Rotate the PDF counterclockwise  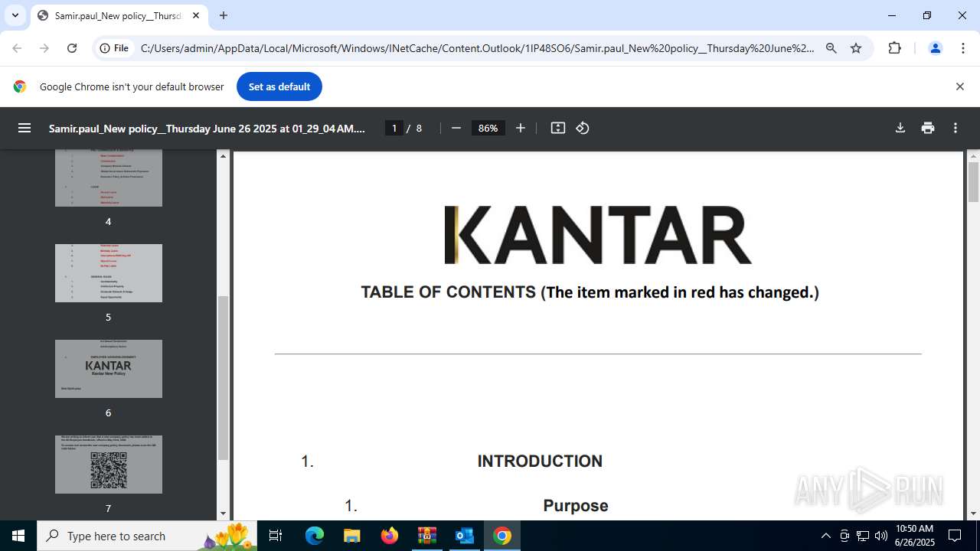pyautogui.click(x=583, y=128)
